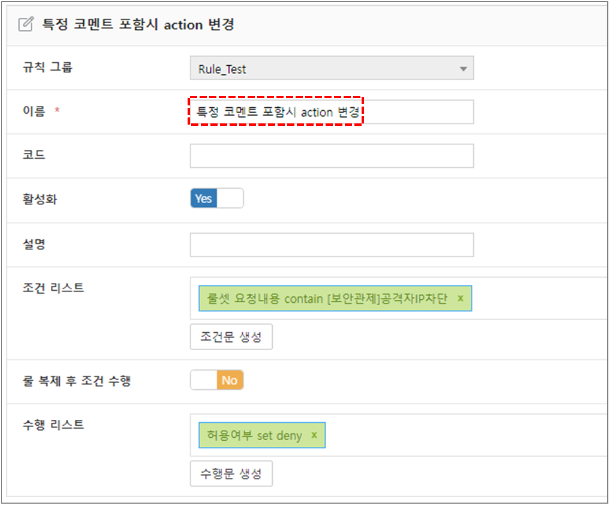The height and width of the screenshot is (505, 610).
Task: Remove the 허용여부 set deny tag
Action: (314, 435)
